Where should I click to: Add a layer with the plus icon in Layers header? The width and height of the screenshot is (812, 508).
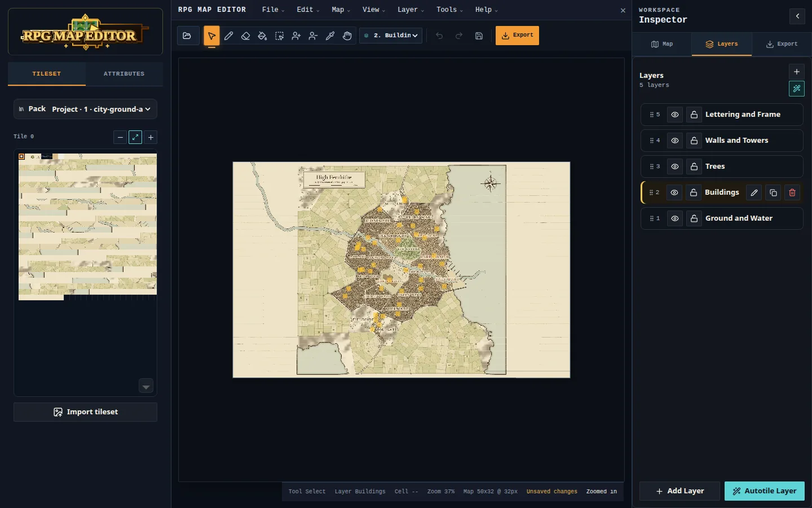797,72
